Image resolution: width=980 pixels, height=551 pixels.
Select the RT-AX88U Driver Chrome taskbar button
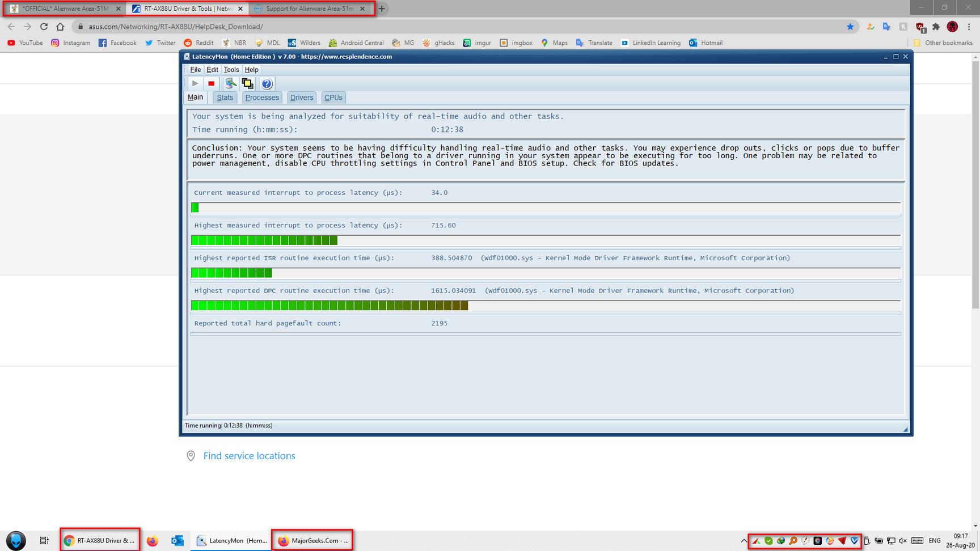[x=100, y=541]
